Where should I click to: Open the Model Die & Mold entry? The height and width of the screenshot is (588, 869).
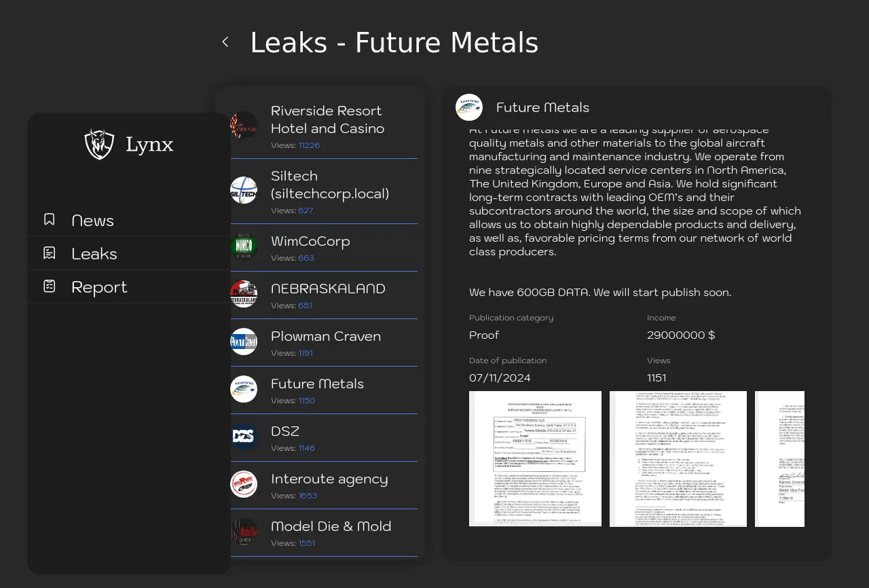(x=331, y=527)
